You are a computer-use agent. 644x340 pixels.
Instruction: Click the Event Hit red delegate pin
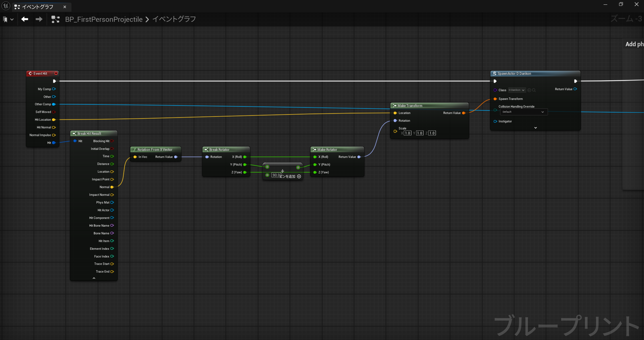[56, 73]
